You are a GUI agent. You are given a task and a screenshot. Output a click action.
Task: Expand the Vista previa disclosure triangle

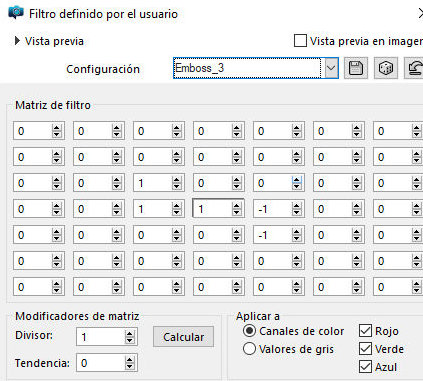click(17, 41)
